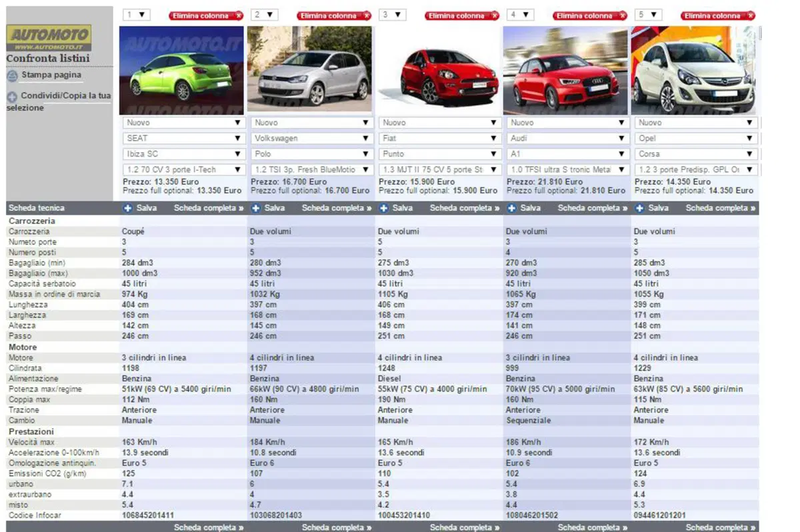800x532 pixels.
Task: Open the Corsa model dropdown
Action: pos(695,154)
